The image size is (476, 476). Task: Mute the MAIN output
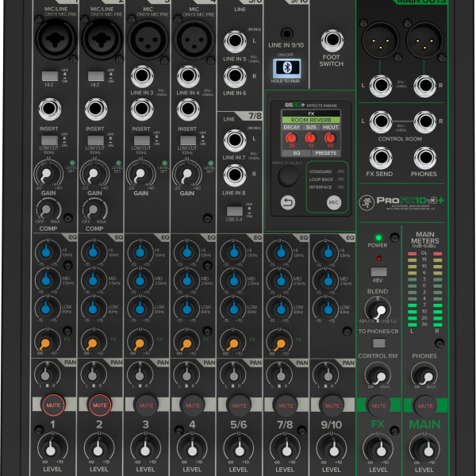[x=425, y=405]
